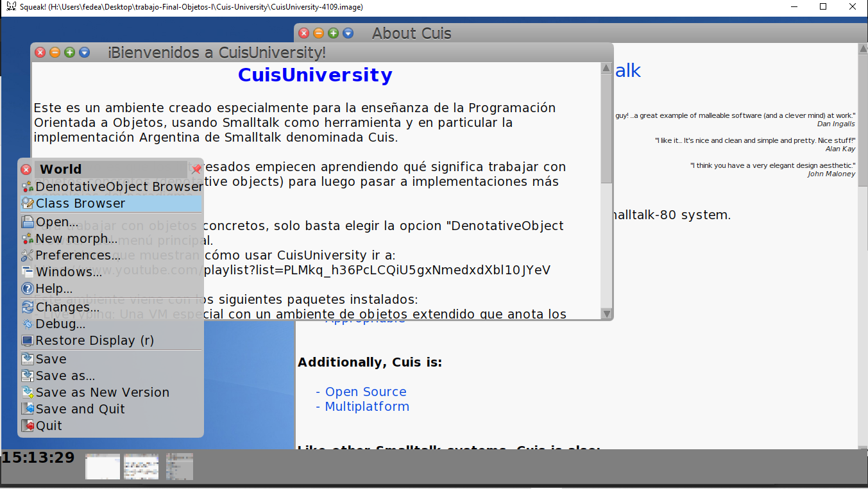
Task: Click the Save disk icon in World menu
Action: coord(27,360)
